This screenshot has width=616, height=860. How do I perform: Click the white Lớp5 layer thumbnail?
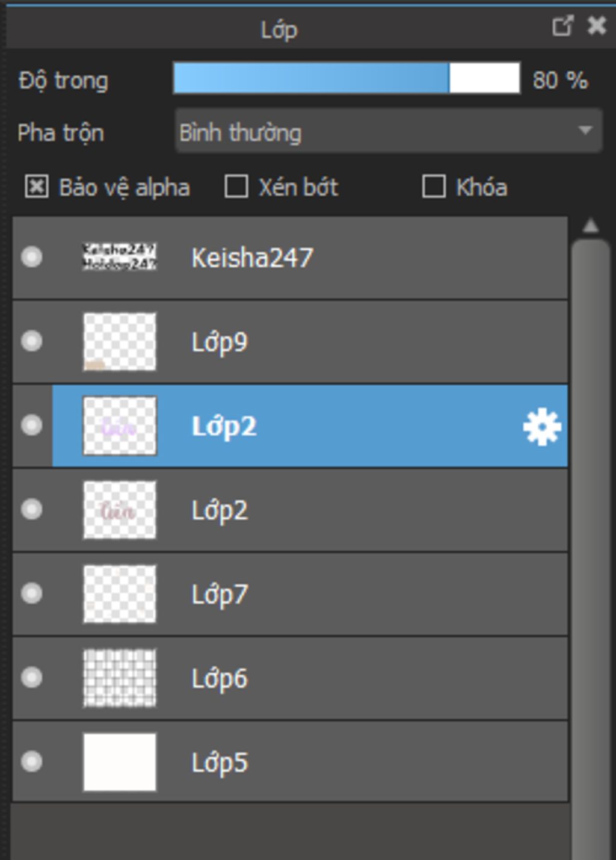pyautogui.click(x=120, y=762)
